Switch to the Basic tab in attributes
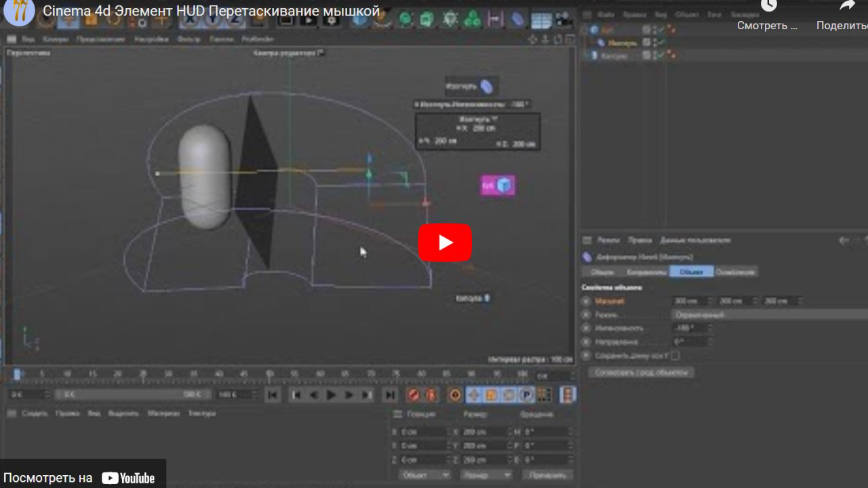The width and height of the screenshot is (868, 488). coord(602,272)
